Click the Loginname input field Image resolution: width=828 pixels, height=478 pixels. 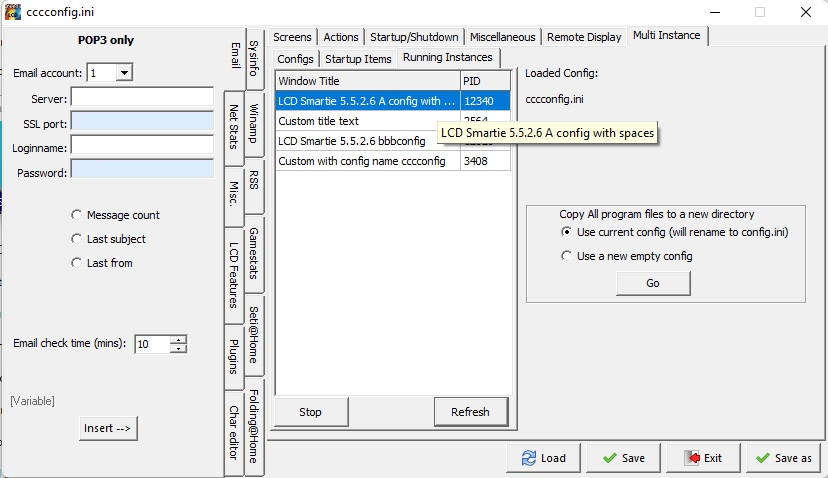(143, 147)
